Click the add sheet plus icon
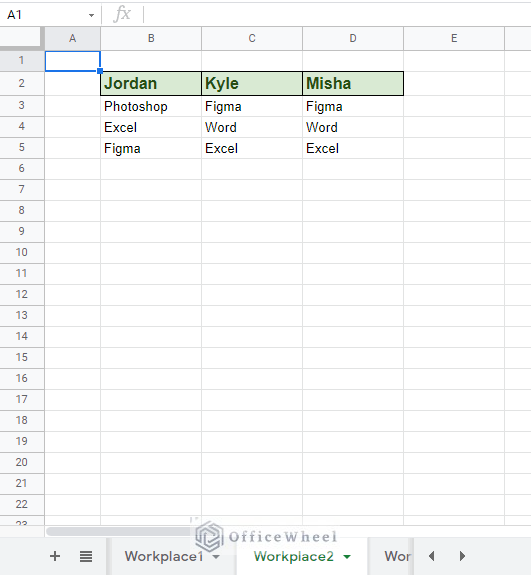531x575 pixels. pyautogui.click(x=55, y=556)
